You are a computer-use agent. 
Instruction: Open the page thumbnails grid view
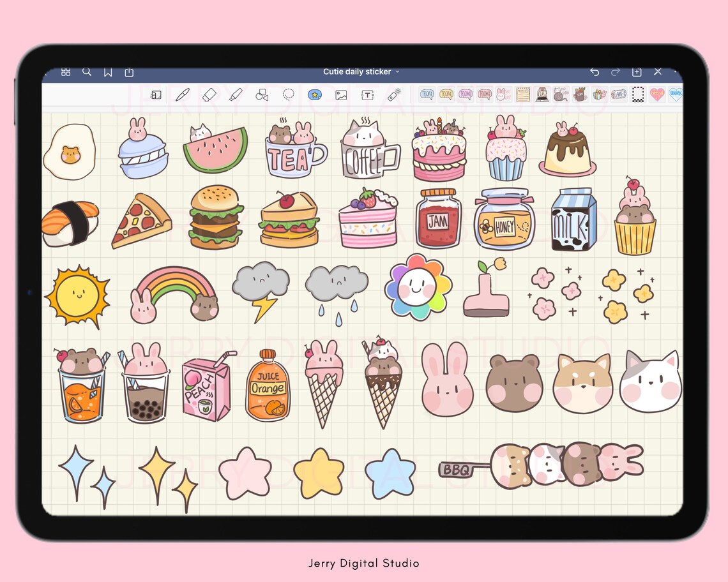click(x=66, y=72)
